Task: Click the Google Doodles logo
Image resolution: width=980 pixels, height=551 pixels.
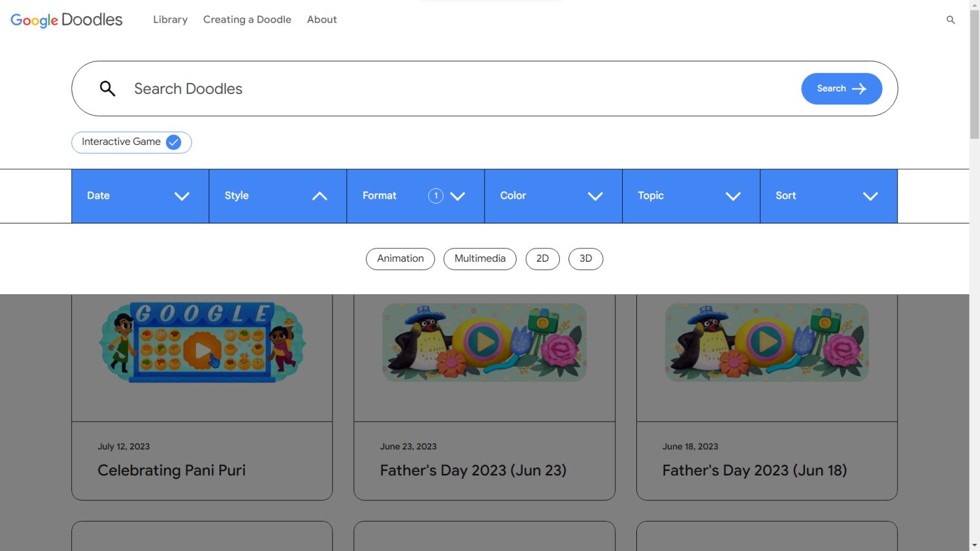Action: 66,20
